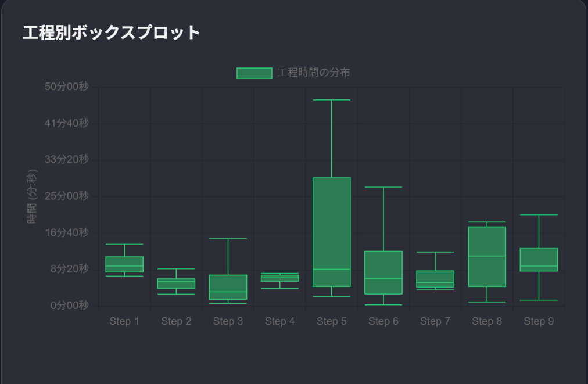Click the Step 9 x-axis label
This screenshot has width=588, height=384.
coord(539,321)
